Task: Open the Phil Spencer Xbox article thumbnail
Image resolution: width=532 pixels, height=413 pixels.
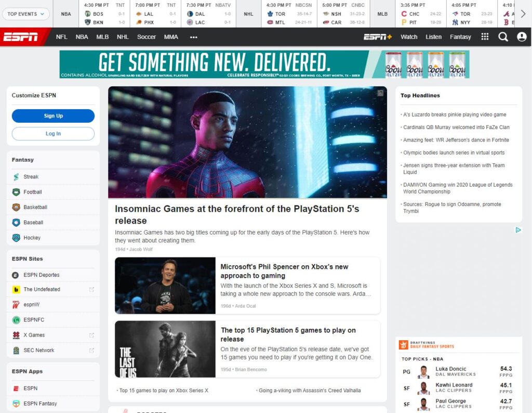Action: 165,286
